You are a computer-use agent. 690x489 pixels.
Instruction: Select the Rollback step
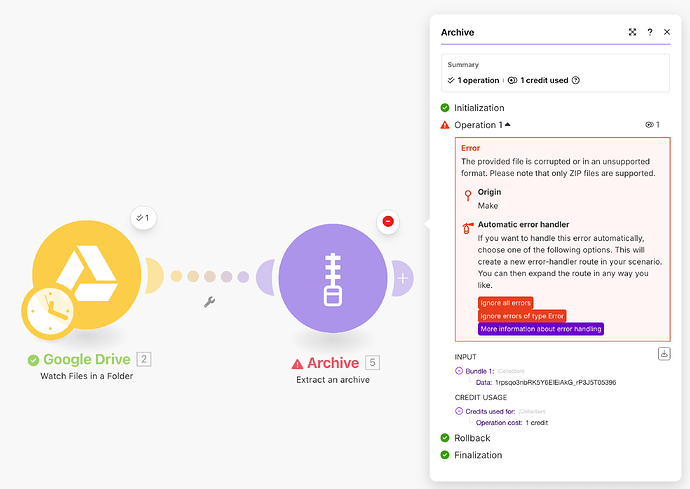click(x=472, y=438)
